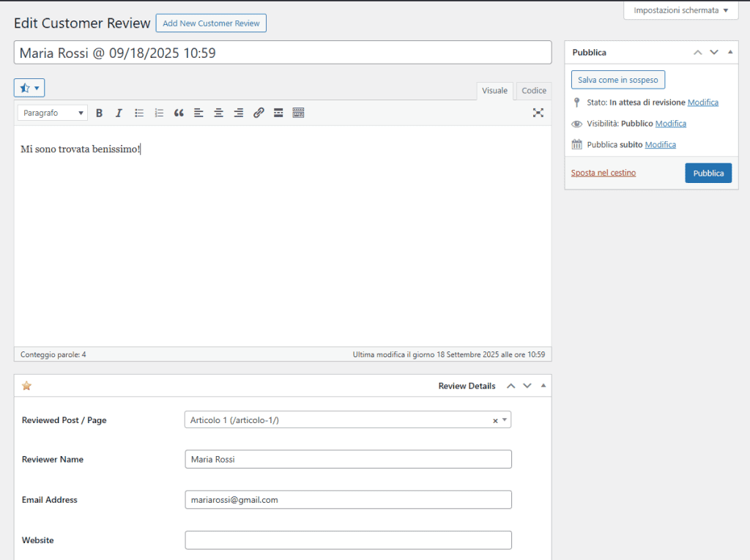Toggle bold formatting
Viewport: 750px width, 560px height.
99,113
